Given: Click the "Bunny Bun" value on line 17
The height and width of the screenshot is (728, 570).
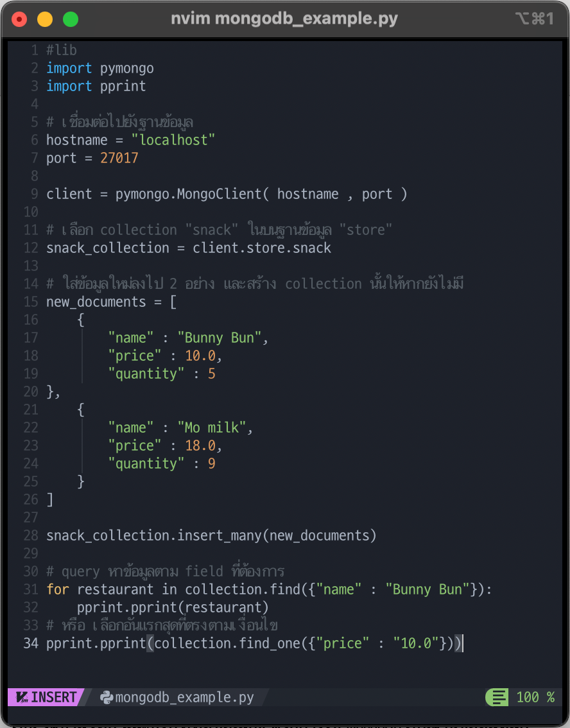Looking at the screenshot, I should tap(219, 338).
